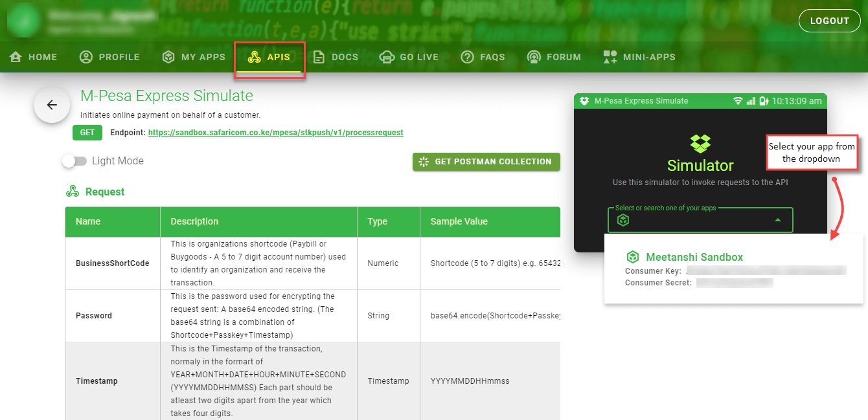Click the Mini-Apps grid icon
868x420 pixels.
click(610, 57)
